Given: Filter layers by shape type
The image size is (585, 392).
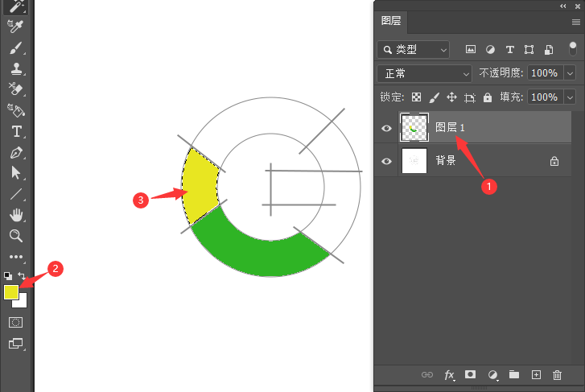Looking at the screenshot, I should pos(529,49).
